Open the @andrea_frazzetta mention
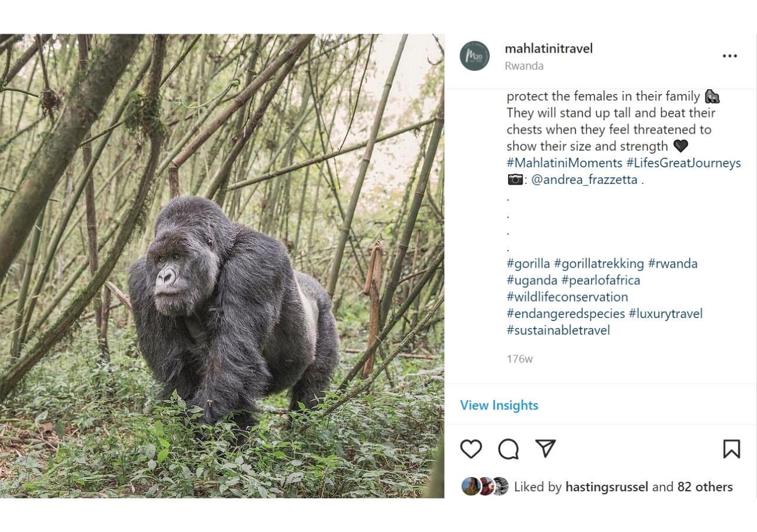The height and width of the screenshot is (532, 757). (584, 180)
